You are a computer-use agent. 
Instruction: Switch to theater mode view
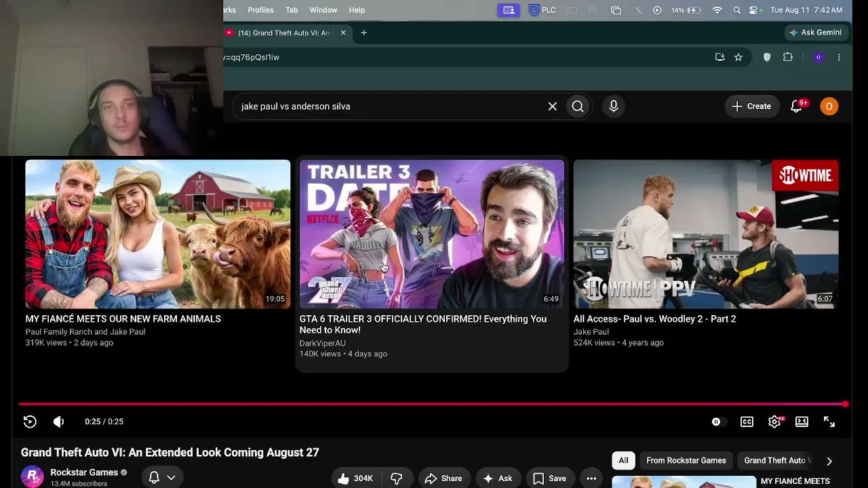click(802, 422)
